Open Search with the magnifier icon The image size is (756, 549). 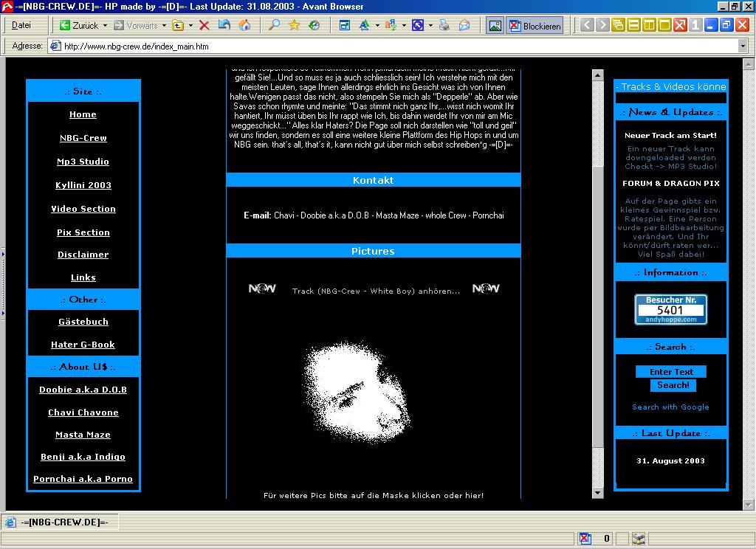pos(274,25)
